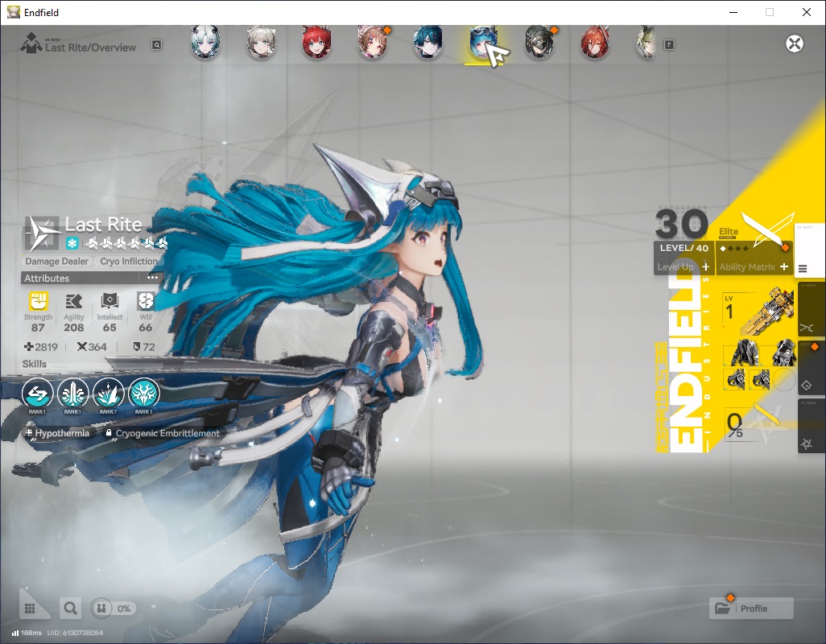The height and width of the screenshot is (644, 826).
Task: Click the Agility attribute icon
Action: pyautogui.click(x=74, y=301)
